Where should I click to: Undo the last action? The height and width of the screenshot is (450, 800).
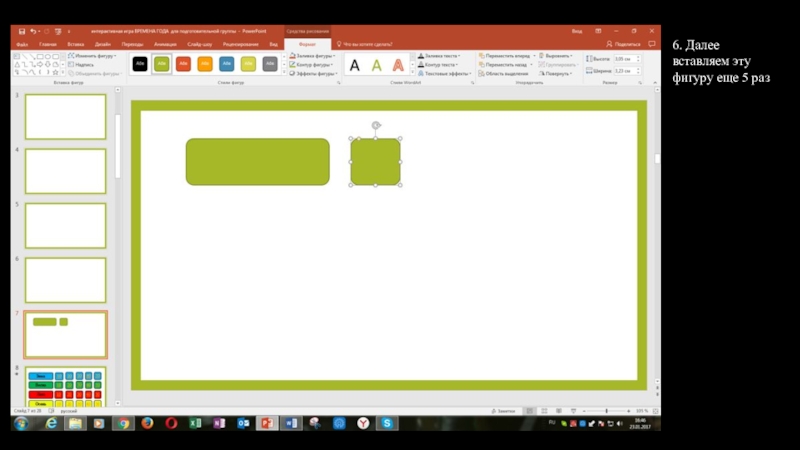click(x=33, y=31)
